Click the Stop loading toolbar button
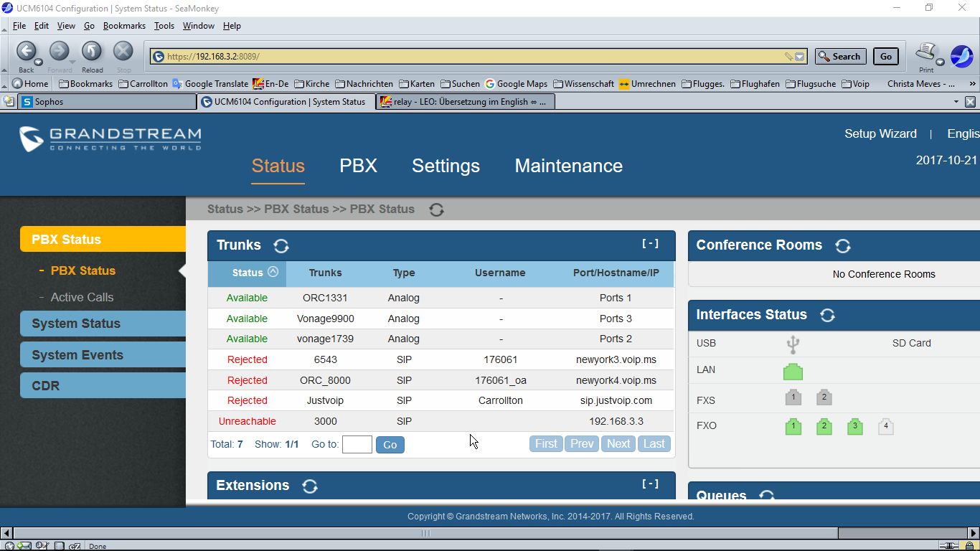Viewport: 980px width, 551px height. click(x=123, y=51)
